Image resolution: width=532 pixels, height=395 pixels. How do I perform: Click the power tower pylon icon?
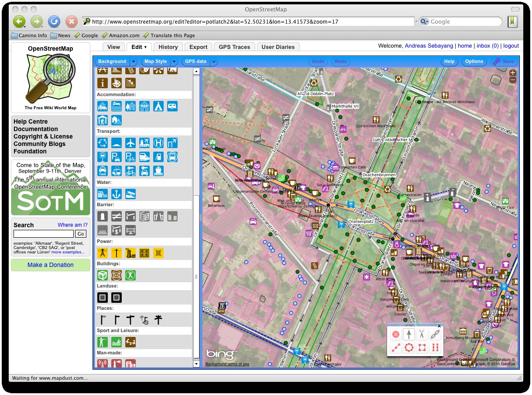point(103,253)
